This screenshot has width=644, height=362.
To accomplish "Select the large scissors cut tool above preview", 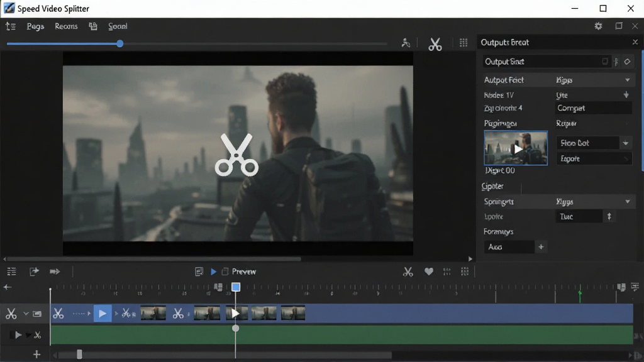I will [x=435, y=44].
